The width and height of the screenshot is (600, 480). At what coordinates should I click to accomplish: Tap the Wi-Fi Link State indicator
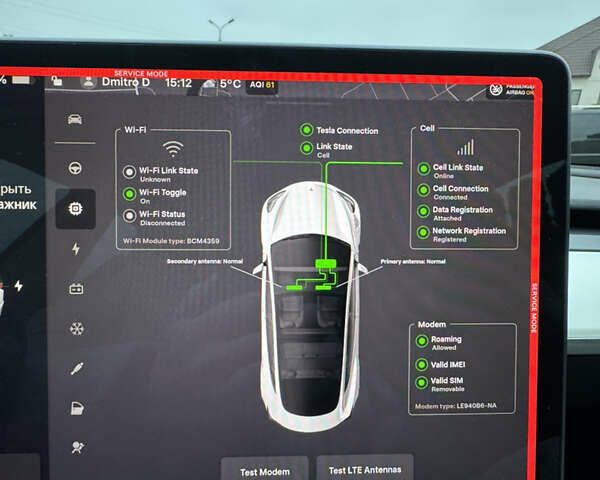pos(129,172)
